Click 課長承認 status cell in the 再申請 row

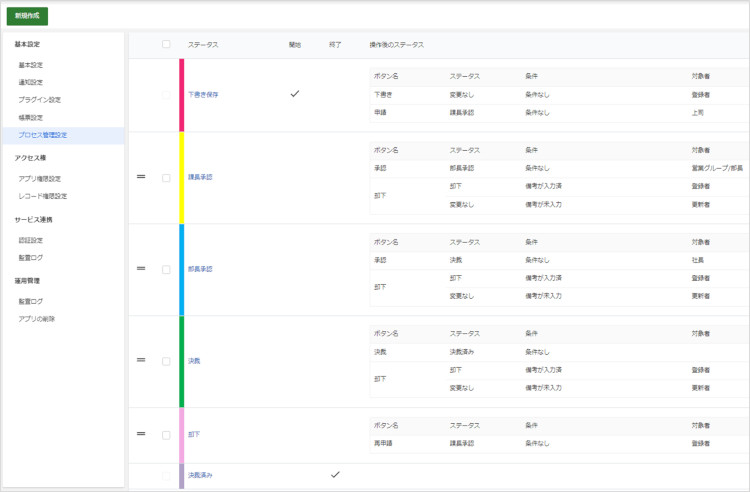click(x=462, y=443)
